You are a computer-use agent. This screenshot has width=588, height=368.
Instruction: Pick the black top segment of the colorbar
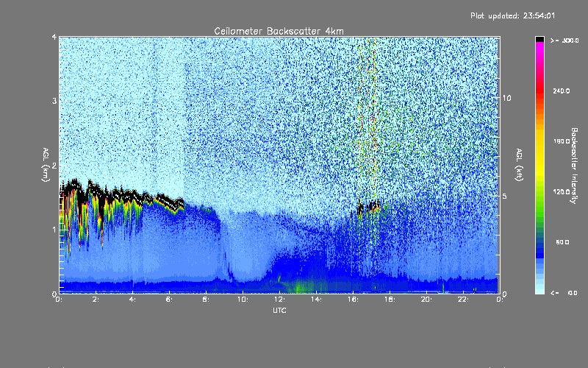pyautogui.click(x=539, y=39)
